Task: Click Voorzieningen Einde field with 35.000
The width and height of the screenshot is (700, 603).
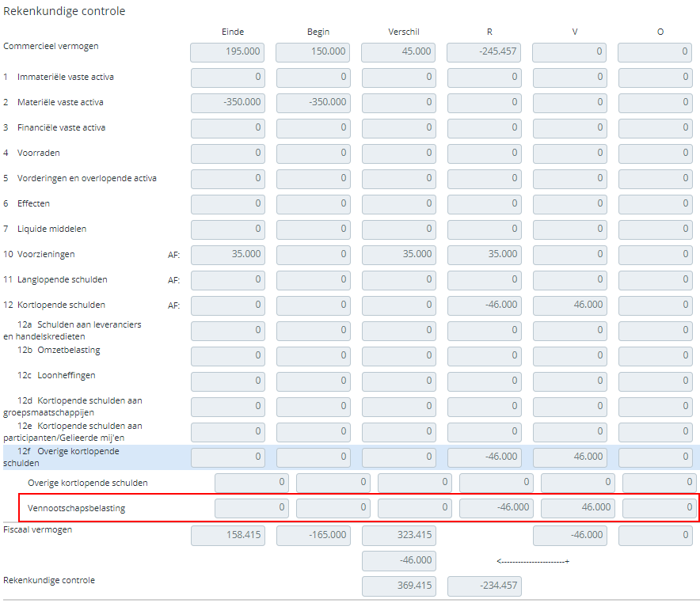Action: 228,255
